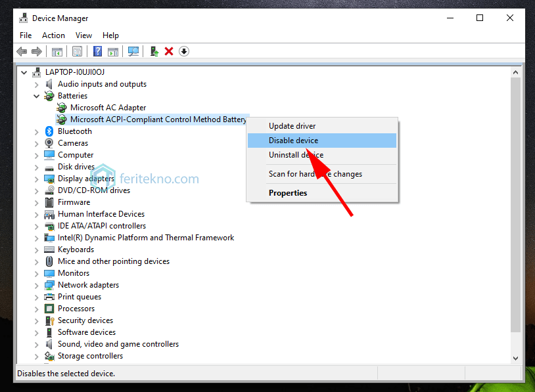Click the Firmware category icon

49,202
